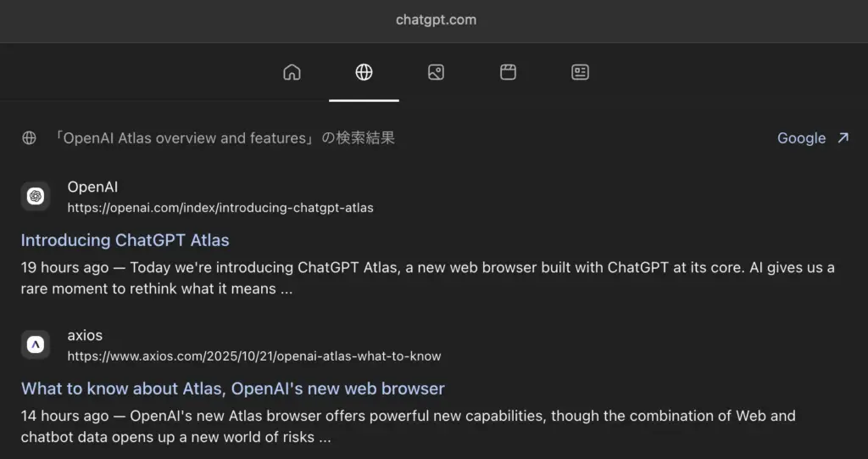Open the Google search link
Screen dimensions: 868x459
[801, 138]
